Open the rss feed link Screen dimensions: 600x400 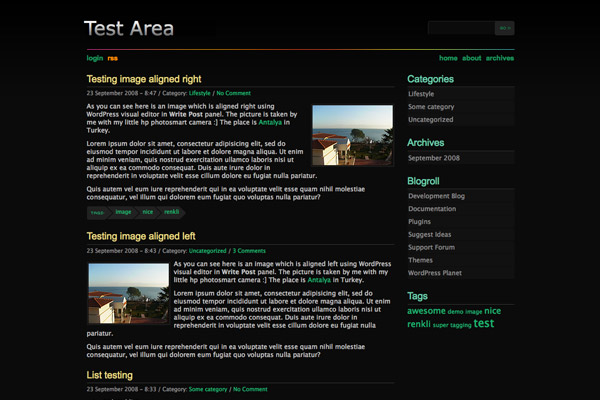(112, 58)
